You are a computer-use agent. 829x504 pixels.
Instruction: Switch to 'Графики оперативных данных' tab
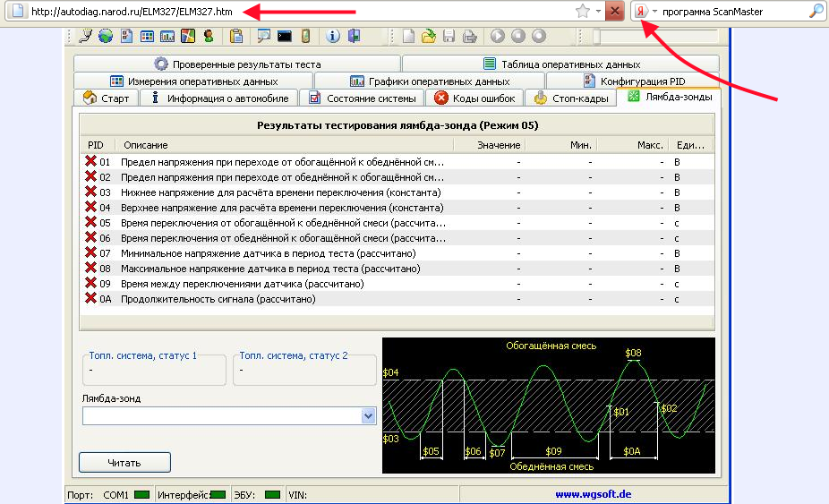coord(430,81)
